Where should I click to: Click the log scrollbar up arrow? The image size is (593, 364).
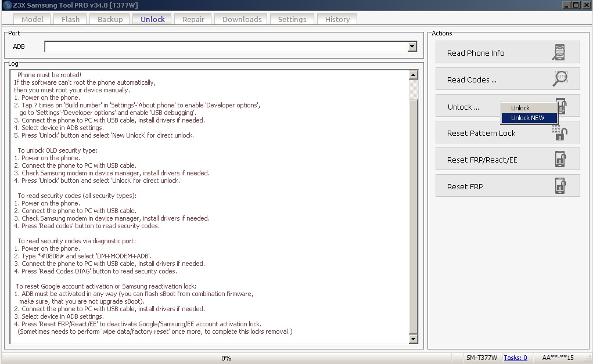coord(414,74)
